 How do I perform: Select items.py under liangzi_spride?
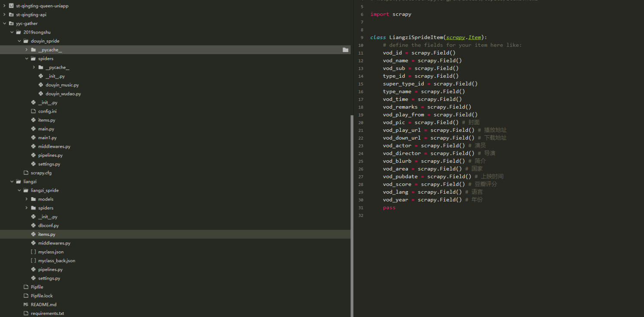tap(47, 235)
